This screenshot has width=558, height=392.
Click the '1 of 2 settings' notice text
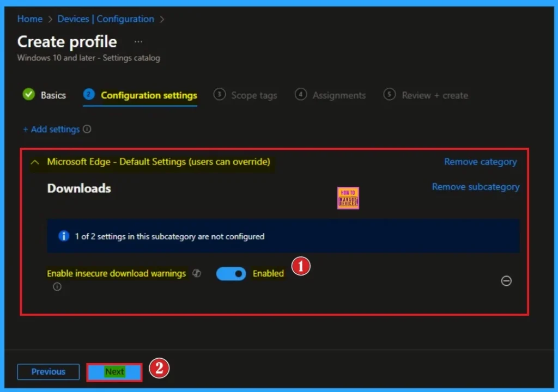(169, 236)
